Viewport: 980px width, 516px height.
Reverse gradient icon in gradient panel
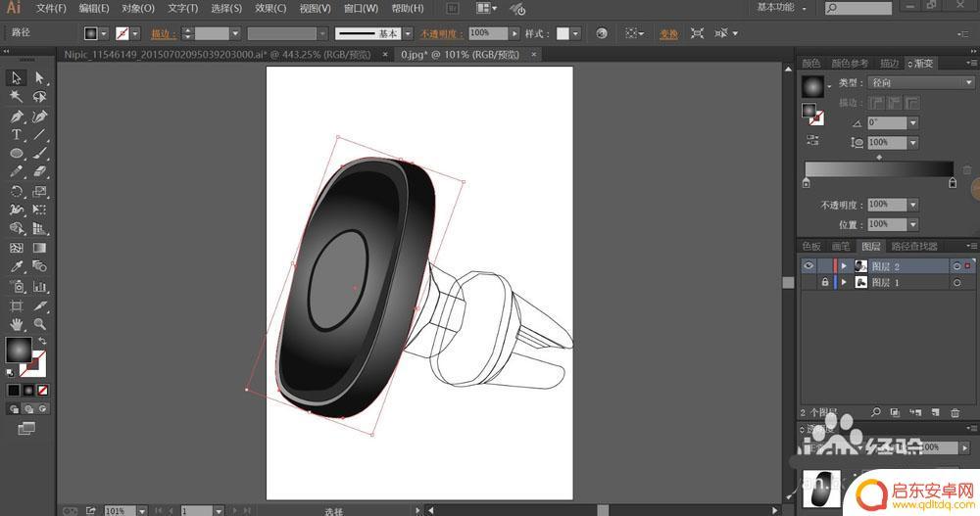[812, 140]
